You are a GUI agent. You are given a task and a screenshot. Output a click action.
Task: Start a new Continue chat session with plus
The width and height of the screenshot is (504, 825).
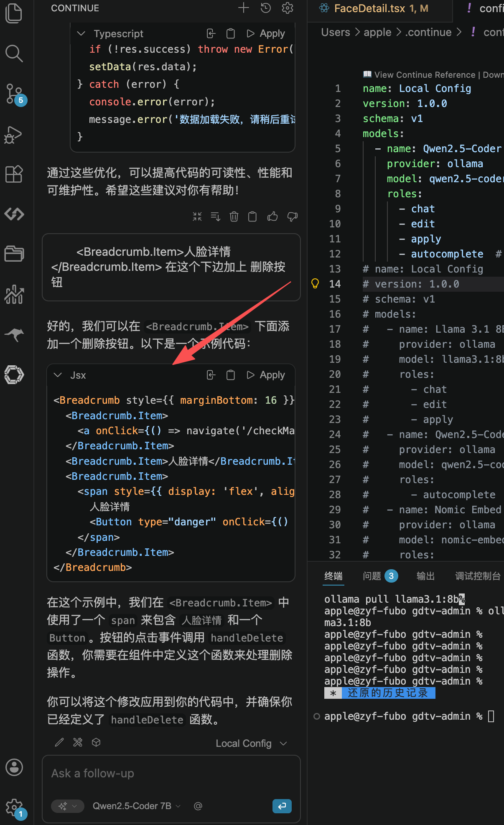(x=243, y=8)
